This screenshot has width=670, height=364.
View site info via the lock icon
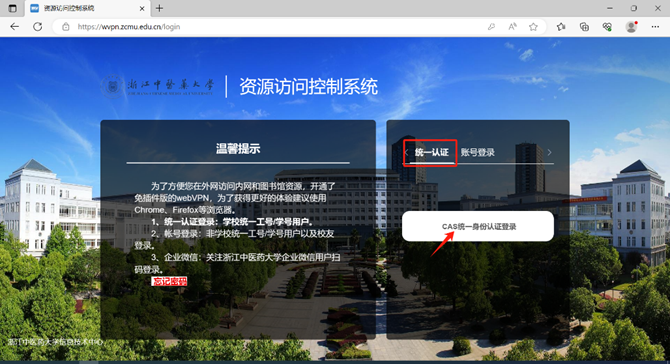coord(66,26)
